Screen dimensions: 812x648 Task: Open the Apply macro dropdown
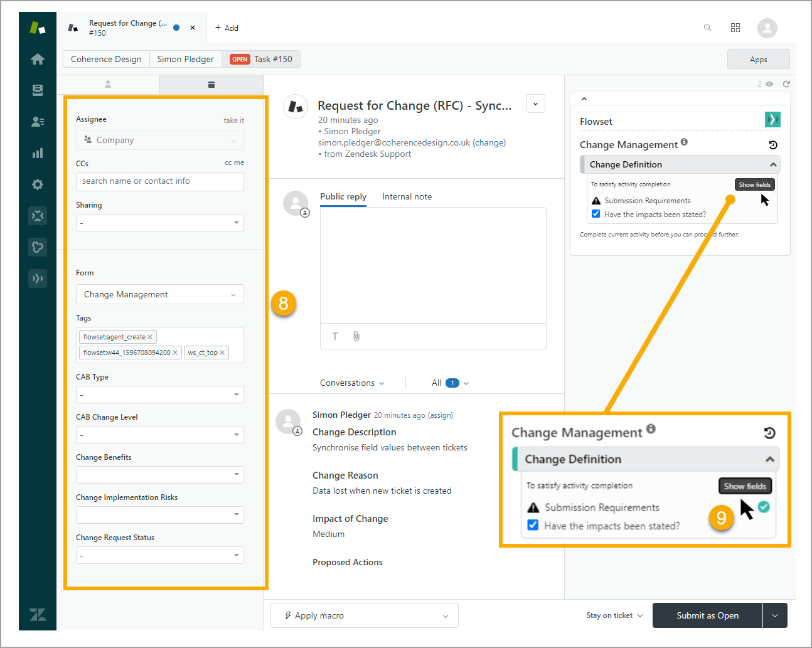coord(365,615)
